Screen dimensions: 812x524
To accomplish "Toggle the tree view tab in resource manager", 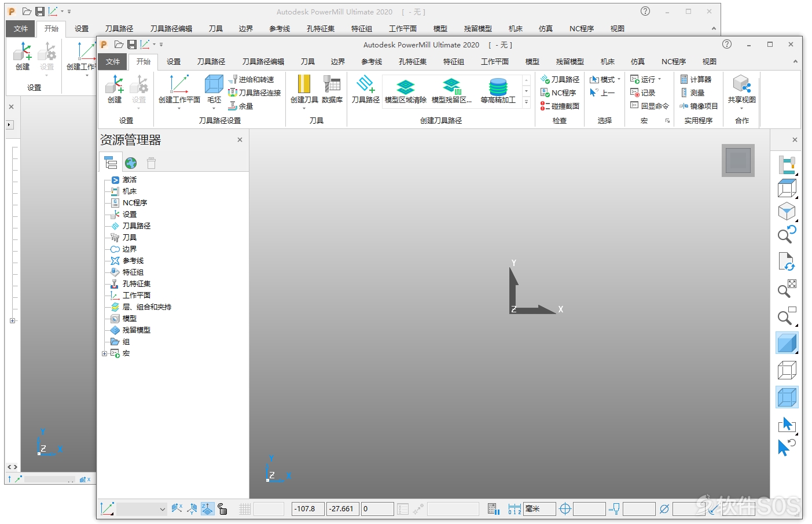I will (110, 163).
